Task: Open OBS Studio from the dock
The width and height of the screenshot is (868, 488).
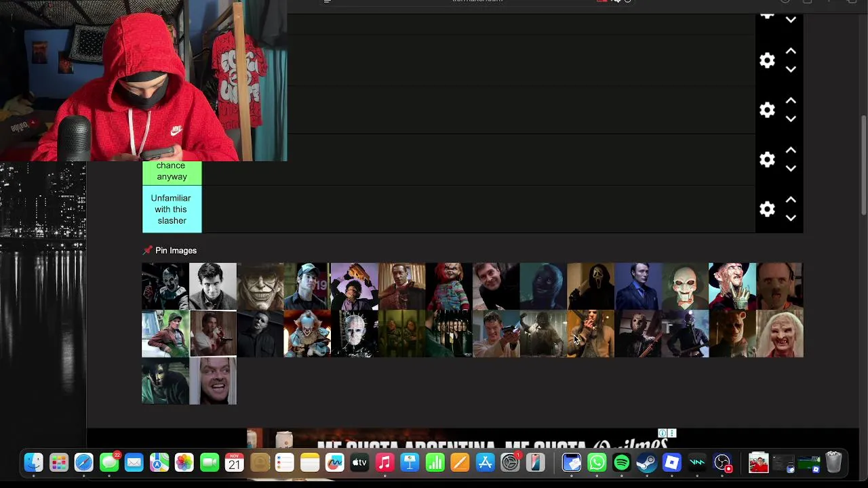Action: [722, 463]
